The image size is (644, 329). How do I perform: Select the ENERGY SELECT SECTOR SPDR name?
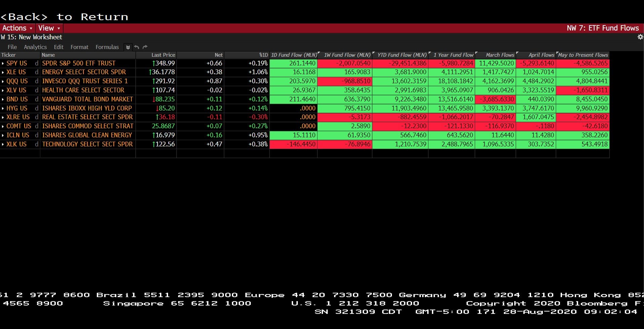coord(84,72)
